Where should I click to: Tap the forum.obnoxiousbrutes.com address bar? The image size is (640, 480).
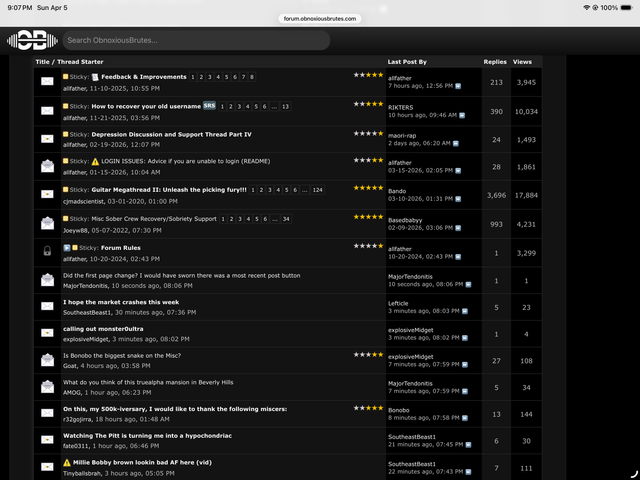click(x=320, y=18)
